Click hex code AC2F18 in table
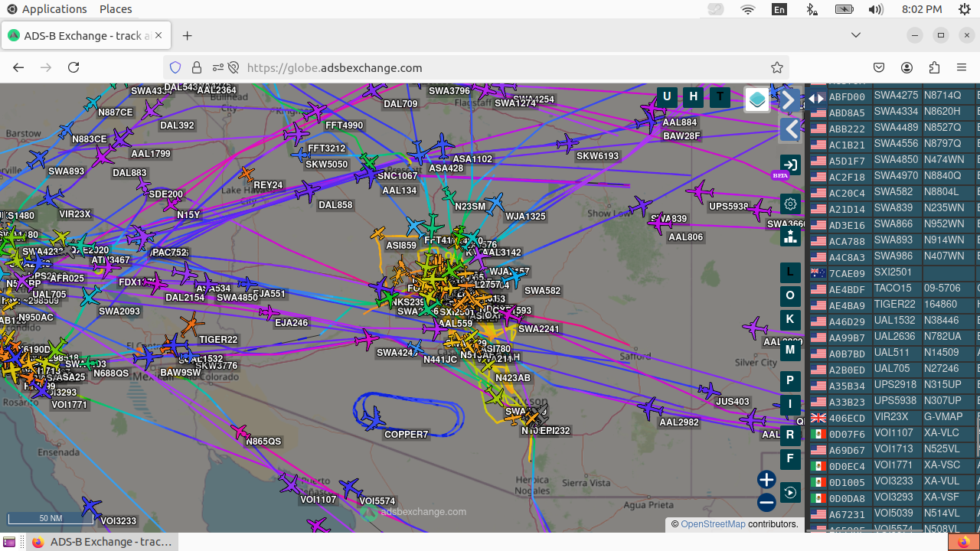This screenshot has height=551, width=980. 847,177
